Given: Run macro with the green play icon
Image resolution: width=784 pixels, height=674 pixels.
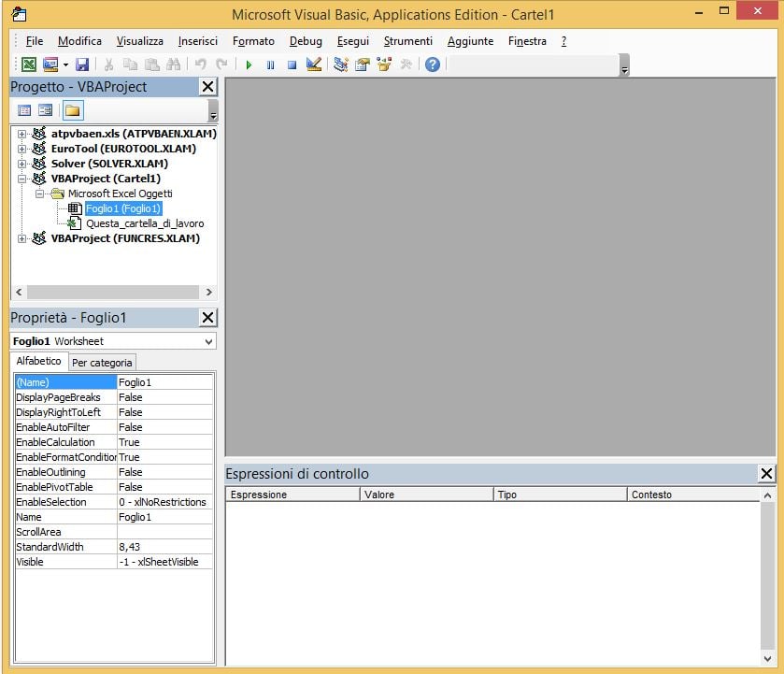Looking at the screenshot, I should (x=249, y=65).
